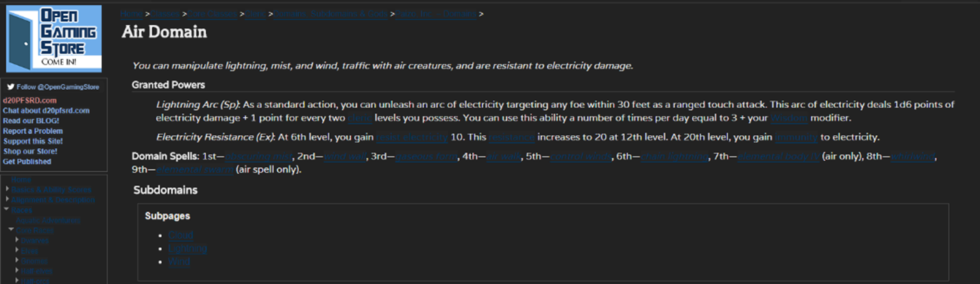Image resolution: width=980 pixels, height=284 pixels.
Task: Collapse the Races tree arrow
Action: (x=7, y=210)
